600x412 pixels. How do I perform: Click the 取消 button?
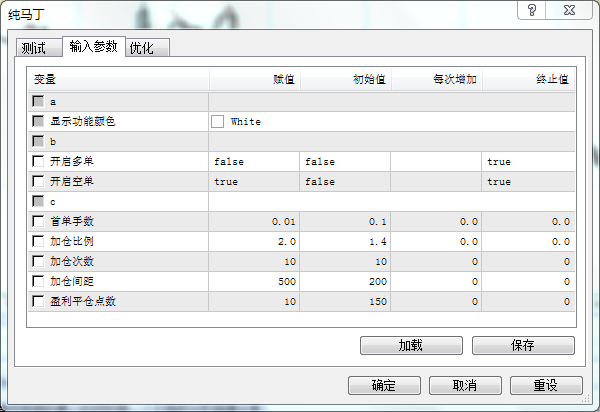click(465, 385)
